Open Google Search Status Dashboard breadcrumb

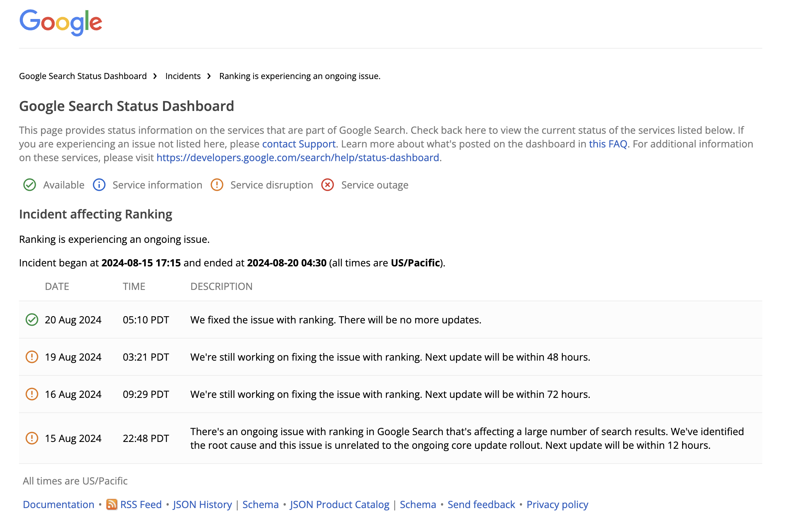pos(83,76)
